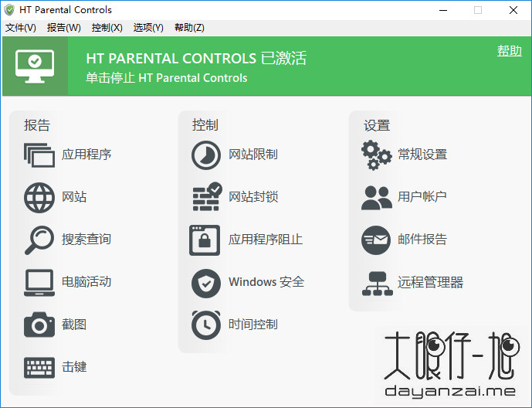Open the 网站 report label
Screen dimensions: 532x408
point(74,197)
